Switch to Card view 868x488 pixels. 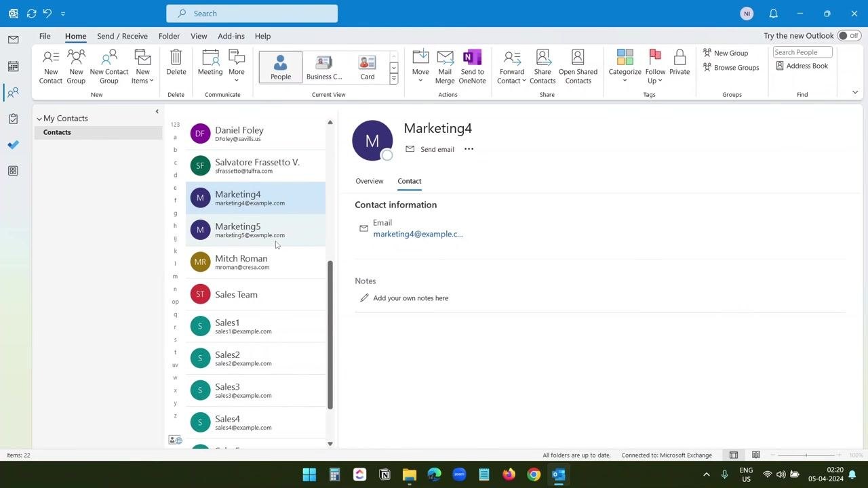(367, 66)
